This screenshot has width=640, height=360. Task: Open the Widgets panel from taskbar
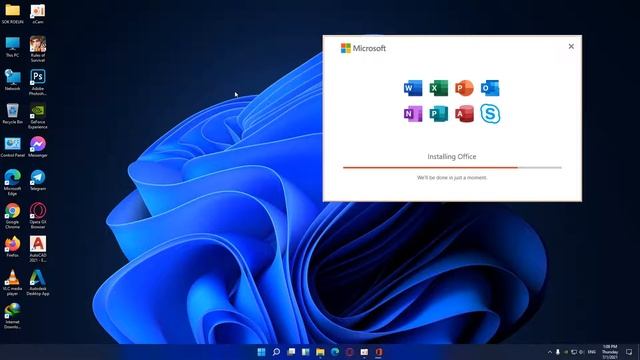pos(306,352)
